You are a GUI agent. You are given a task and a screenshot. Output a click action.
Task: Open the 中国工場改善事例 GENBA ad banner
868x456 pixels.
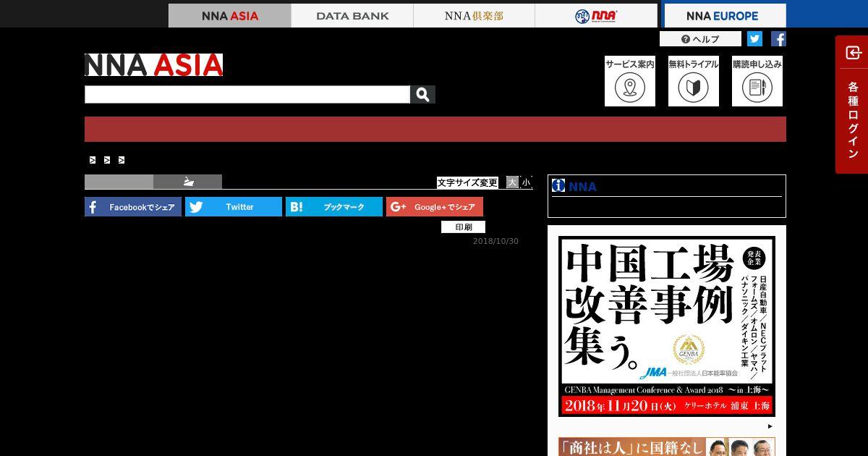tap(666, 326)
